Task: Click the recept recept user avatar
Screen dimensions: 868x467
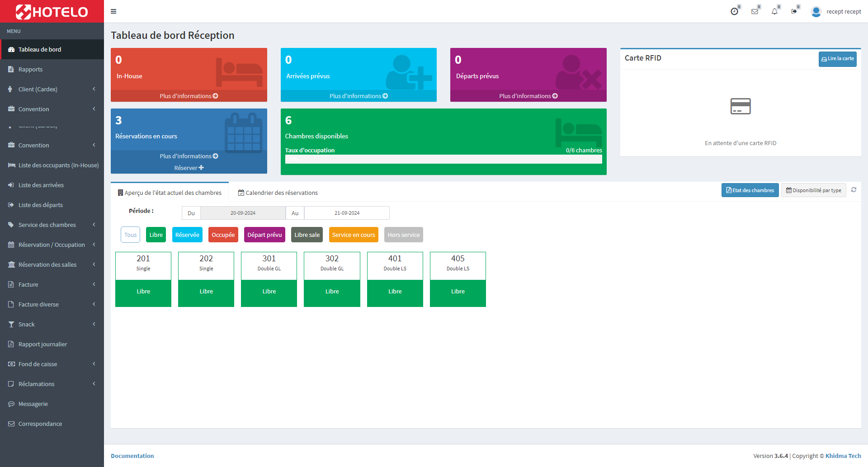Action: click(x=816, y=11)
